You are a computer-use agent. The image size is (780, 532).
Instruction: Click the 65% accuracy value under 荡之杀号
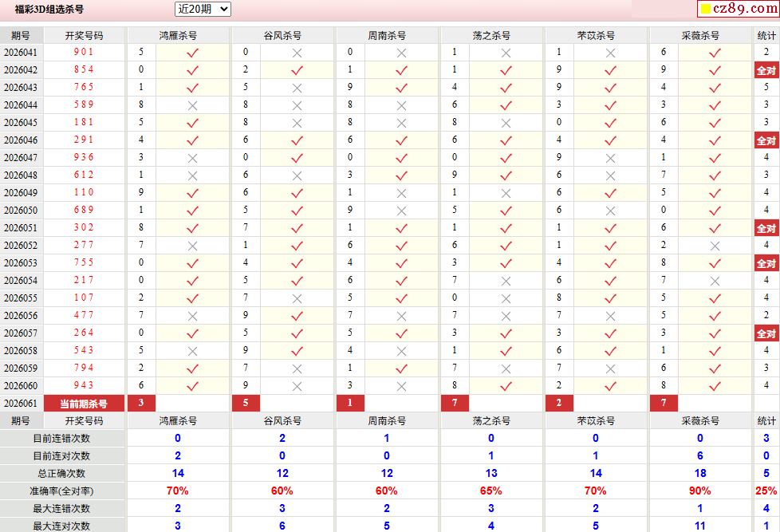pos(491,491)
